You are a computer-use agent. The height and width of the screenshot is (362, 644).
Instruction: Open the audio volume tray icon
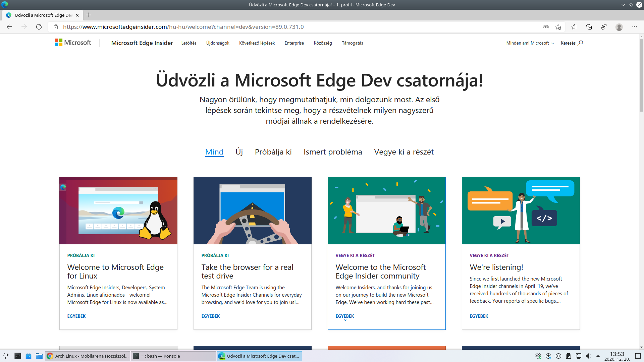588,356
